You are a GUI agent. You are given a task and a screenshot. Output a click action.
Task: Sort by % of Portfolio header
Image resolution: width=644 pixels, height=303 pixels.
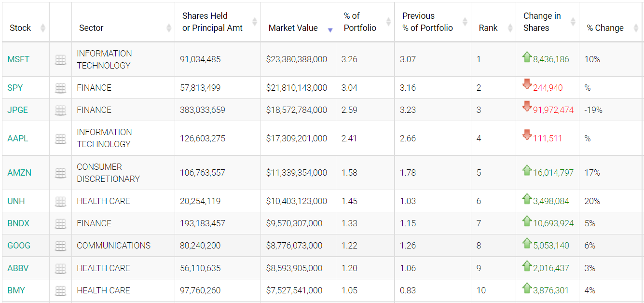(x=360, y=22)
